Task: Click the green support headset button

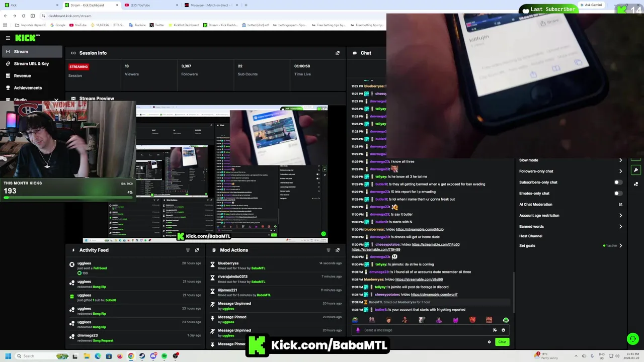Action: (x=633, y=339)
